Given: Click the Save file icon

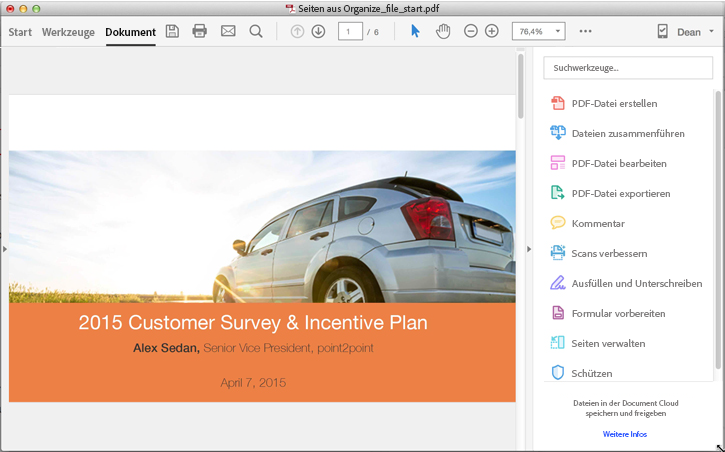Looking at the screenshot, I should 172,31.
